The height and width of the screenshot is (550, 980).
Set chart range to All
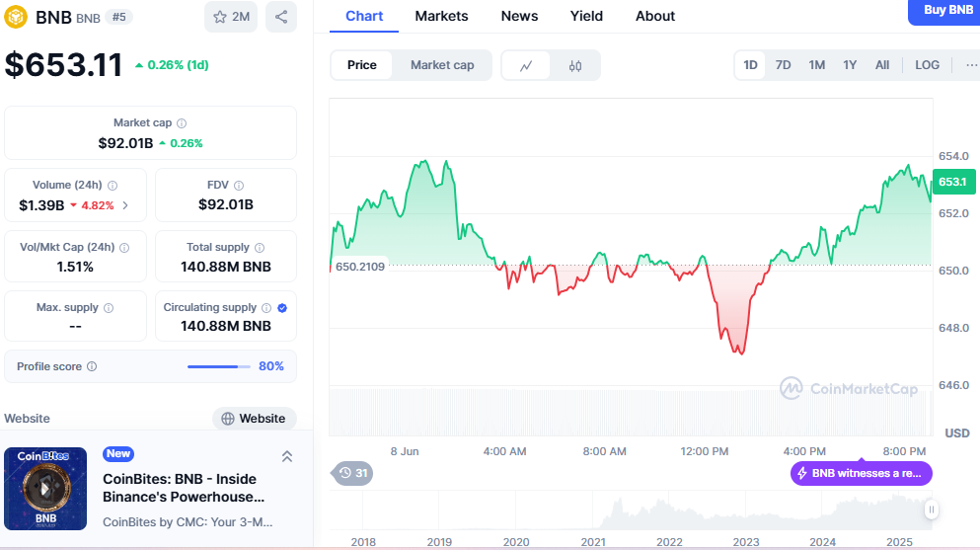pyautogui.click(x=882, y=65)
